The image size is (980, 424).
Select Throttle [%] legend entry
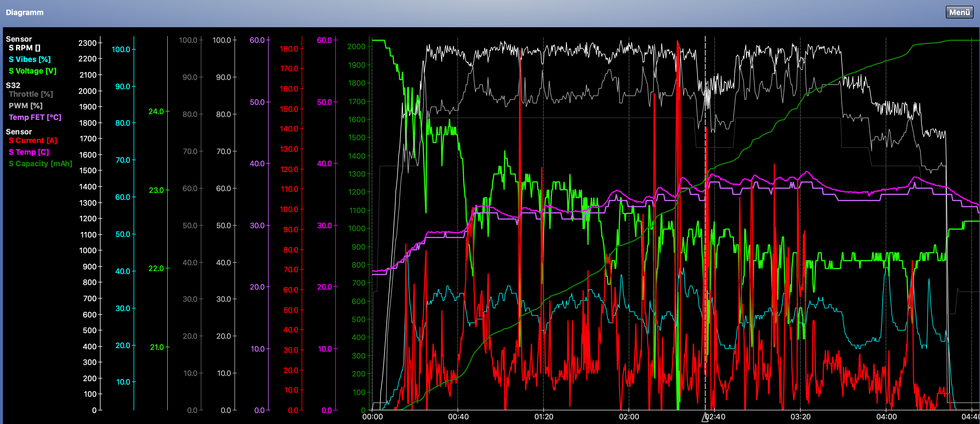(30, 94)
